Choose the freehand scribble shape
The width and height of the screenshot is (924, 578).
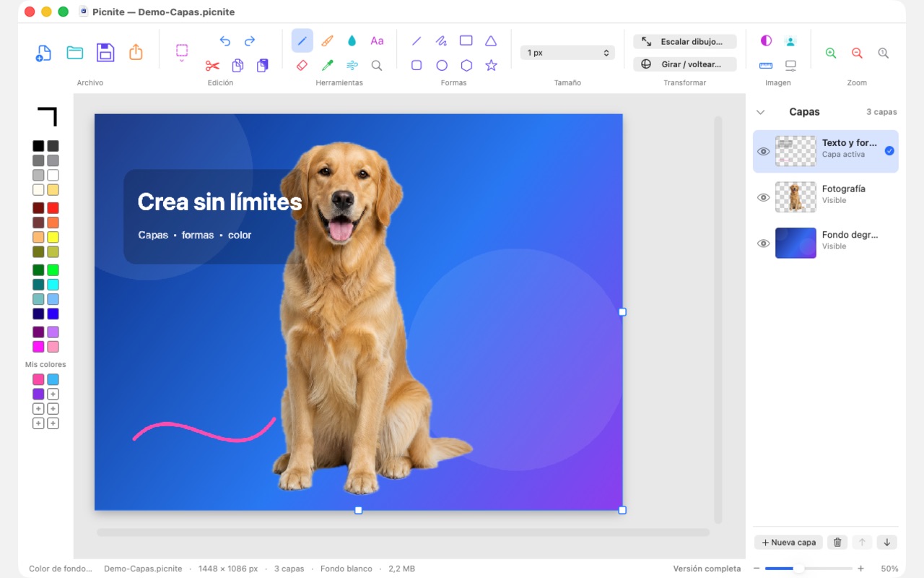coord(442,41)
